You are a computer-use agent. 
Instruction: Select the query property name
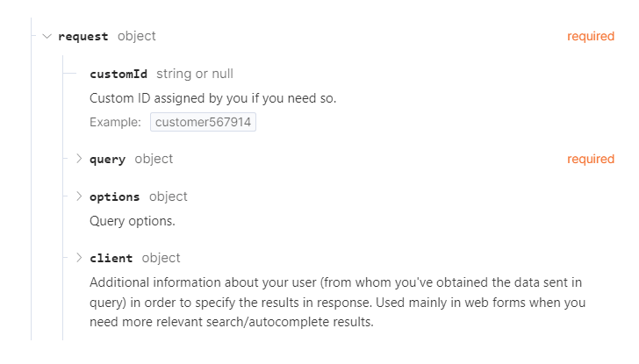[x=107, y=160]
